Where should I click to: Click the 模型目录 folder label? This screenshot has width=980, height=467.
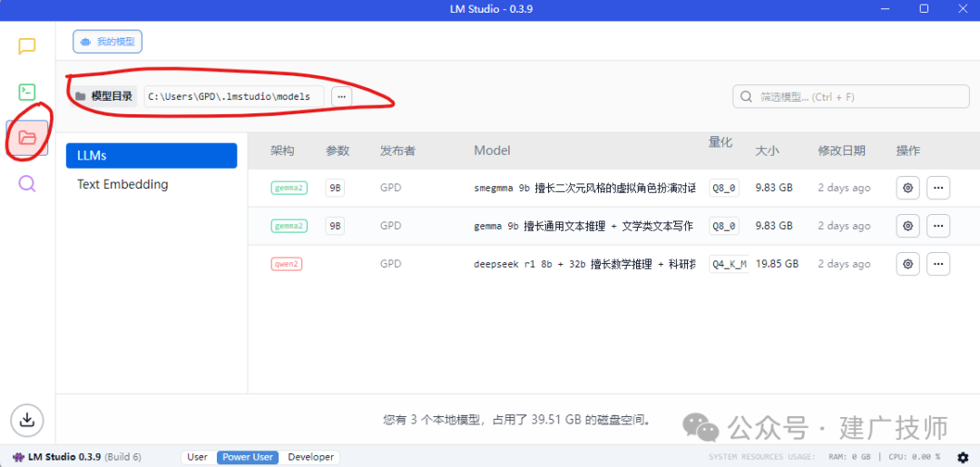coord(103,96)
